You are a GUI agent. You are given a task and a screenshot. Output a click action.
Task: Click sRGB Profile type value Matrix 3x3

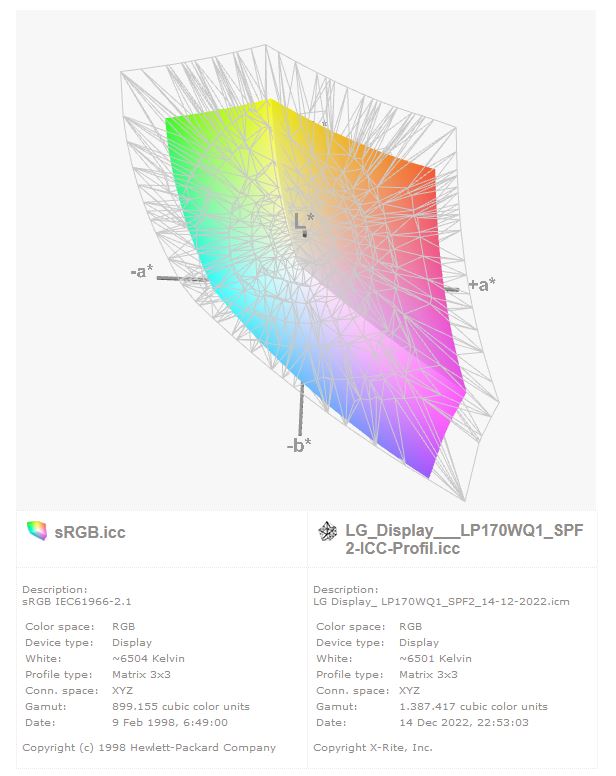(142, 675)
